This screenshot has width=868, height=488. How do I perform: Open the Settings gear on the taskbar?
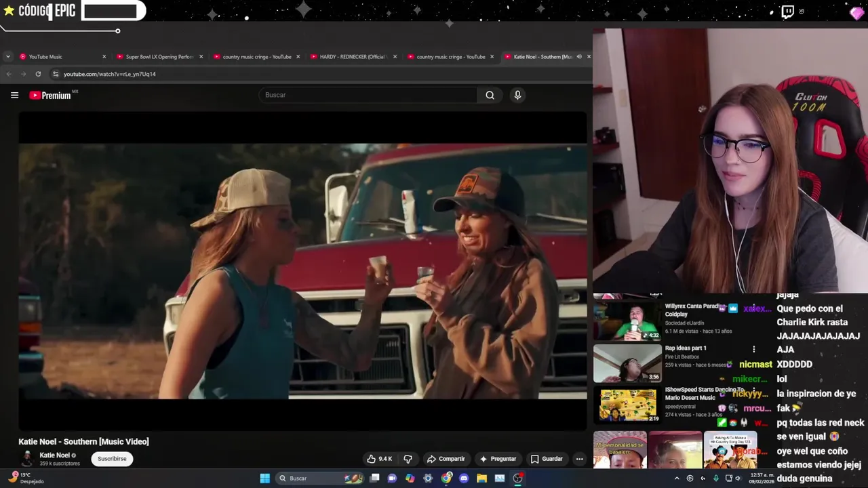pyautogui.click(x=428, y=478)
